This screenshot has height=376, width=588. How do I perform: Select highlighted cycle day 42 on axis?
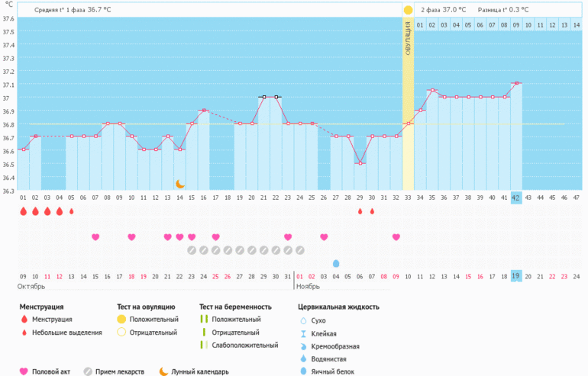tap(516, 197)
